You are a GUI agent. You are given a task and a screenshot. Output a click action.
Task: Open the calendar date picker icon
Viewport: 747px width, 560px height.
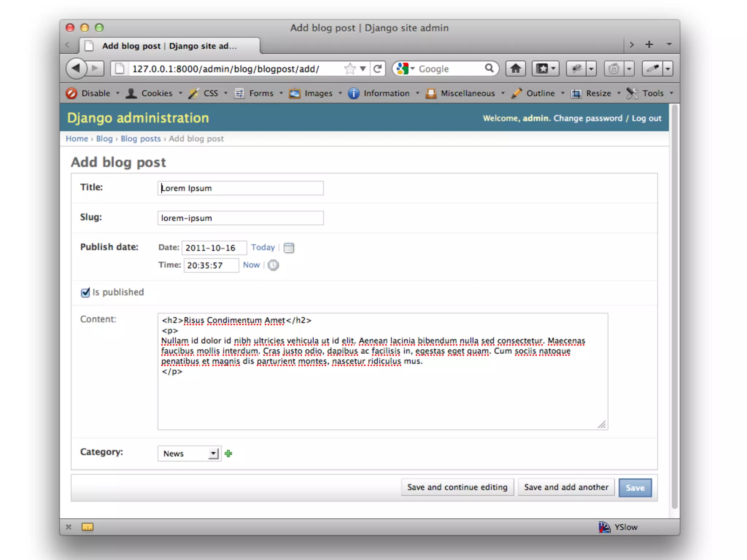[289, 248]
